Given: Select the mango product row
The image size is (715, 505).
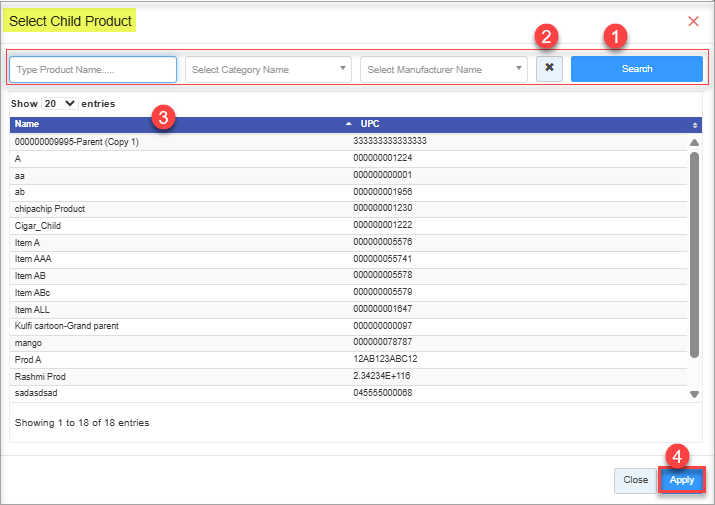Looking at the screenshot, I should 348,343.
